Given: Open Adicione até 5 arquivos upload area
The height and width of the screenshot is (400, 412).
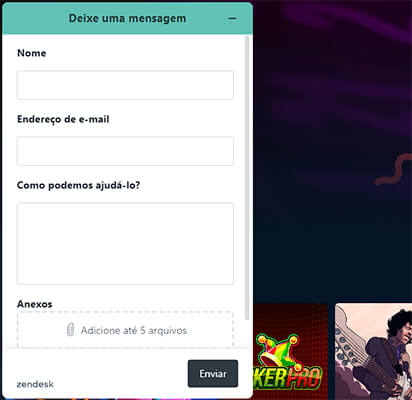Looking at the screenshot, I should (125, 330).
